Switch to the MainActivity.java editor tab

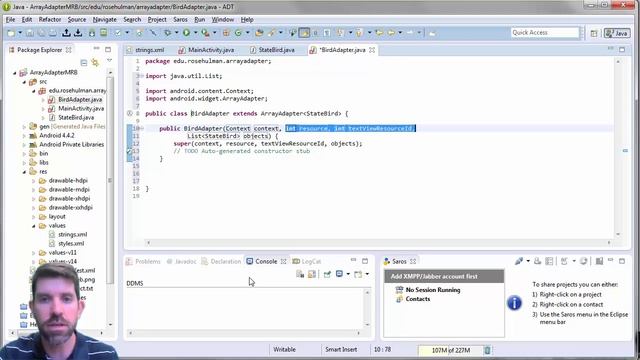click(x=206, y=50)
